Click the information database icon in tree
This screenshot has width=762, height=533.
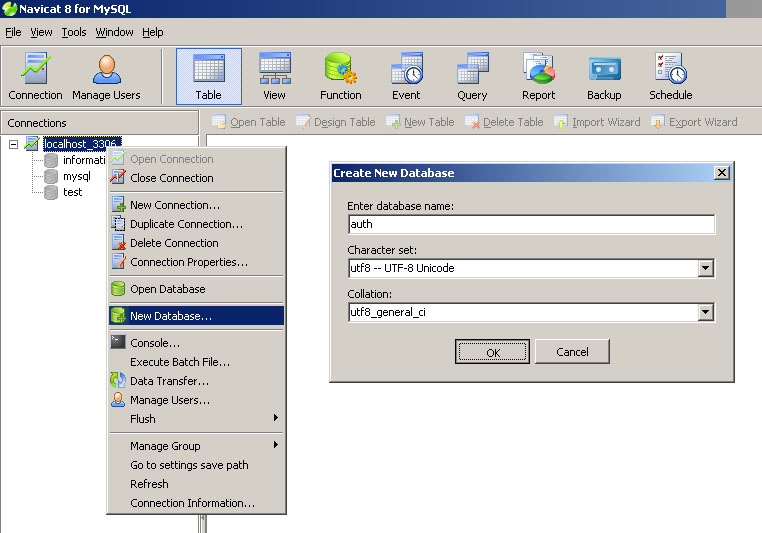coord(51,160)
